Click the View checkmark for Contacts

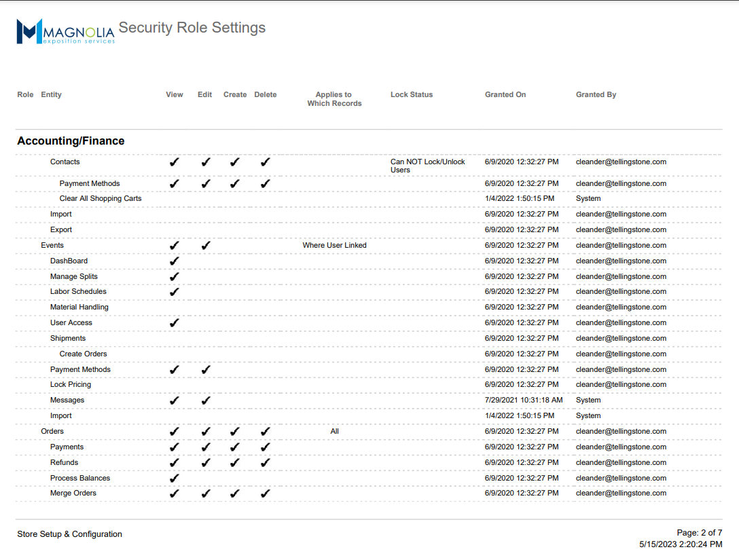[175, 162]
